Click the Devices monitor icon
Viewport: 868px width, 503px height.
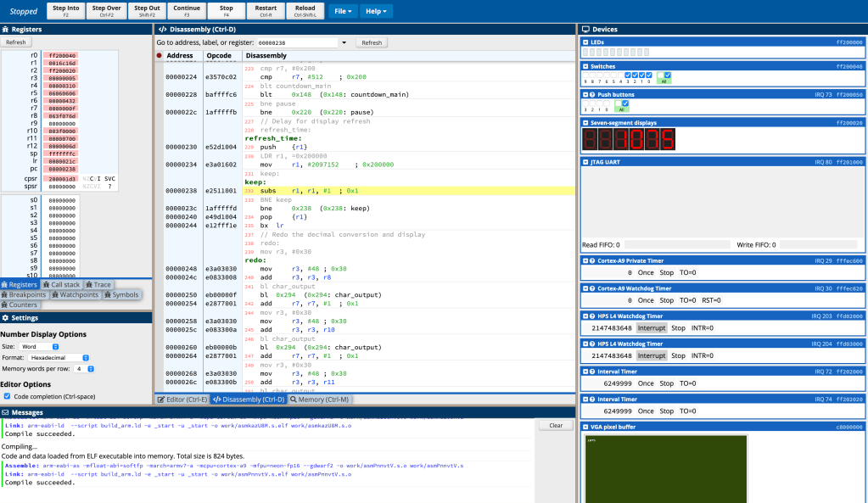585,29
